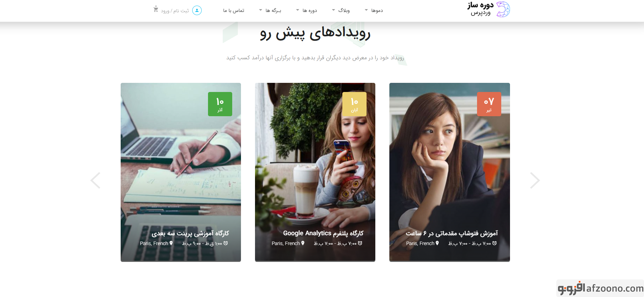Open the بـرگه ها menu item

click(270, 11)
